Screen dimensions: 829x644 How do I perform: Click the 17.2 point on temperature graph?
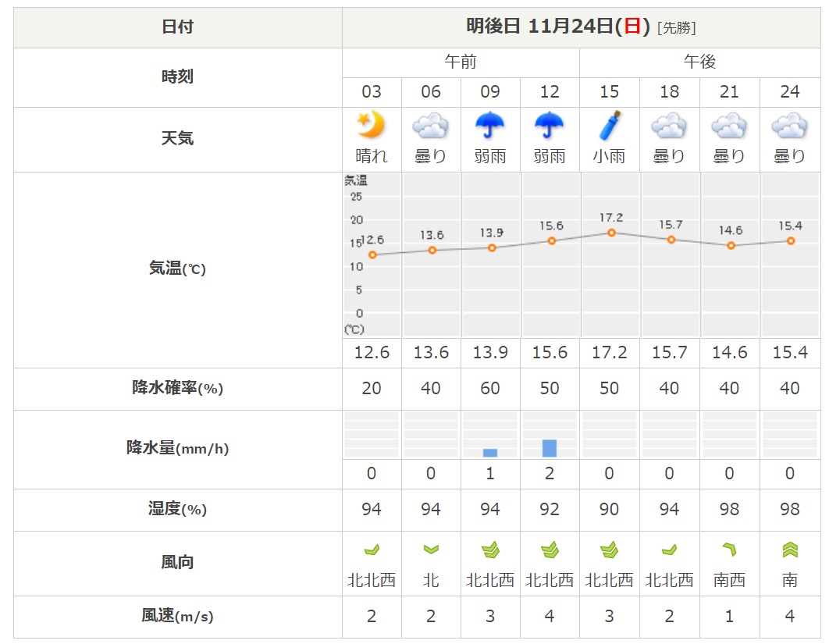pyautogui.click(x=611, y=233)
